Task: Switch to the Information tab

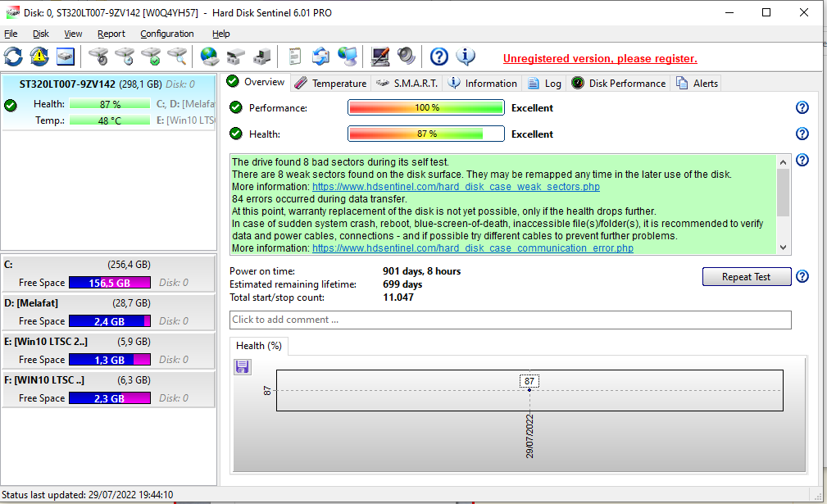Action: point(483,84)
